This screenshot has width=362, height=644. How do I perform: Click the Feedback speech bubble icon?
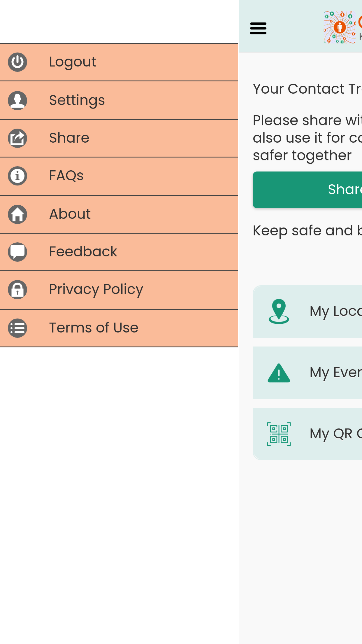[17, 252]
